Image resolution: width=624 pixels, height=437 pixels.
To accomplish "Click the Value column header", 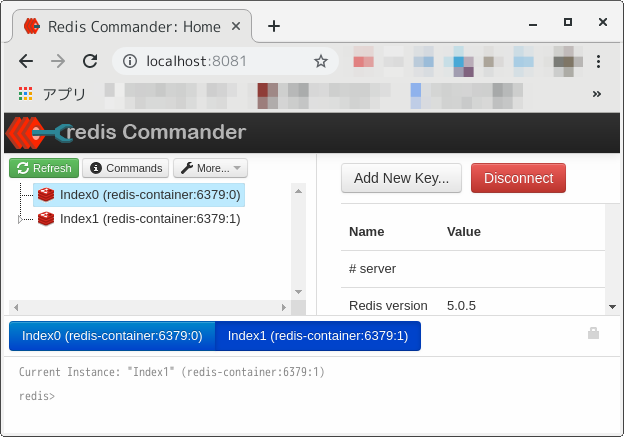I will [464, 232].
